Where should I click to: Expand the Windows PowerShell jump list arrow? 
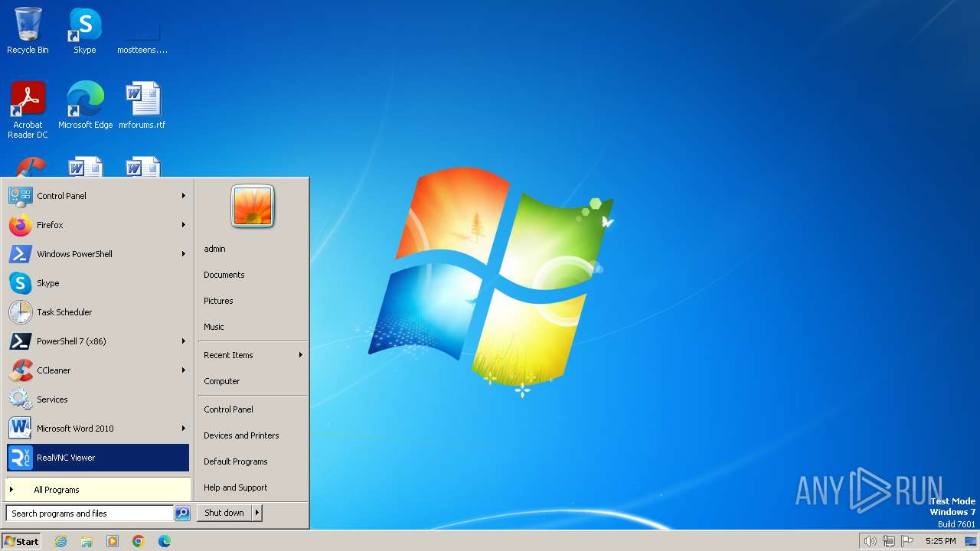tap(184, 254)
